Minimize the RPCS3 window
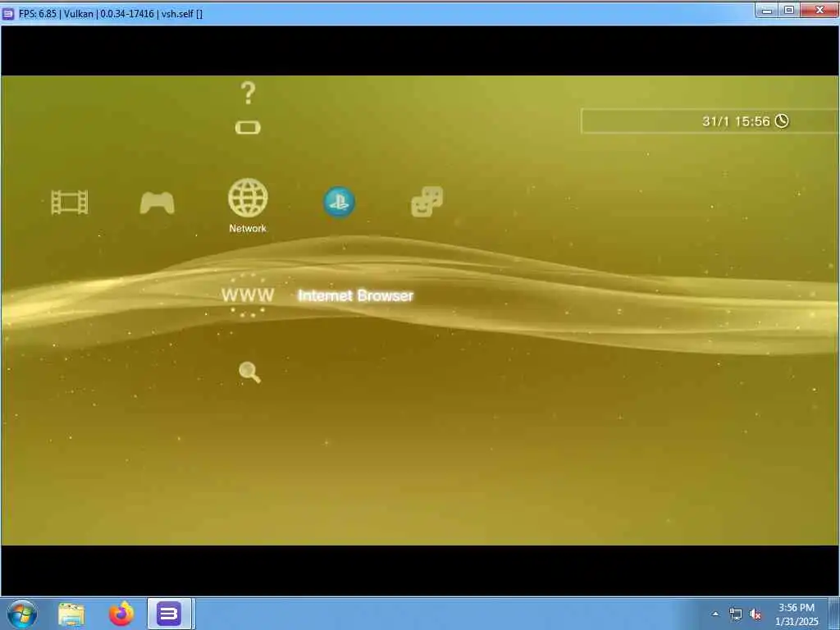This screenshot has width=840, height=630. point(767,10)
